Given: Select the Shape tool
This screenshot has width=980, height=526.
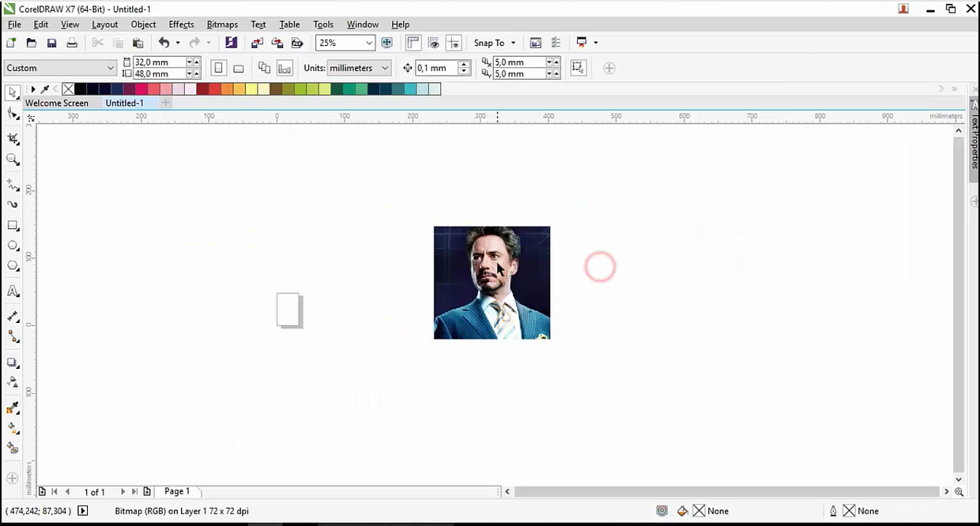Looking at the screenshot, I should pos(13,113).
